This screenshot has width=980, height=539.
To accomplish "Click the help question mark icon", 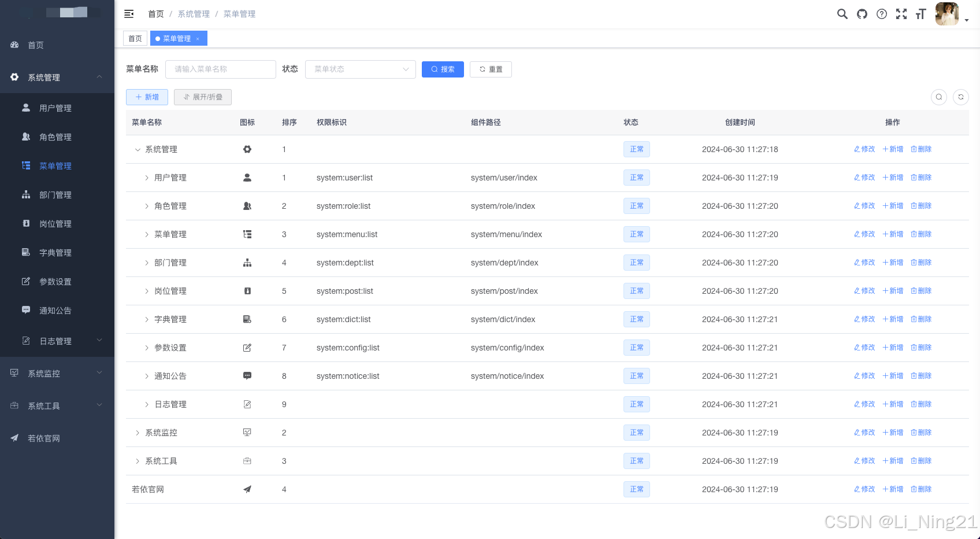I will tap(881, 14).
